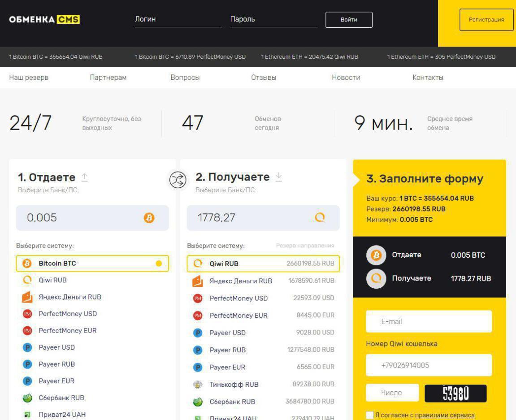Click the Bitcoin icon in the Отдаете summary row
This screenshot has width=516, height=420.
pyautogui.click(x=376, y=255)
